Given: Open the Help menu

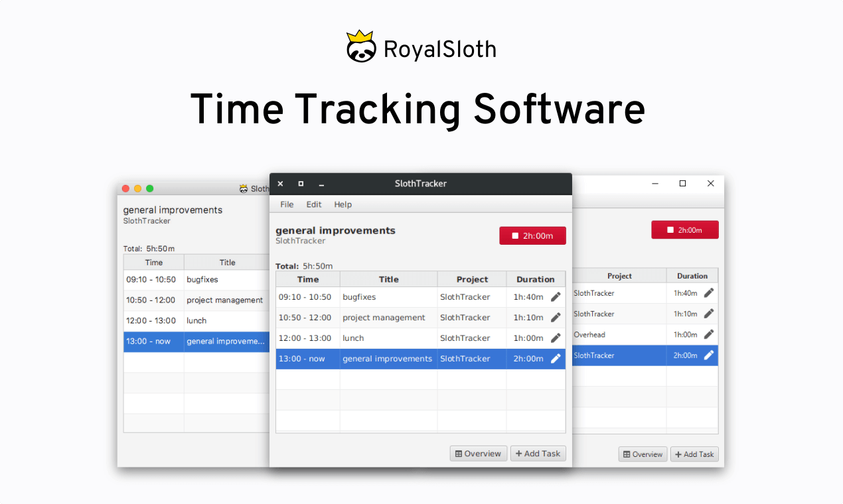Looking at the screenshot, I should [x=343, y=204].
